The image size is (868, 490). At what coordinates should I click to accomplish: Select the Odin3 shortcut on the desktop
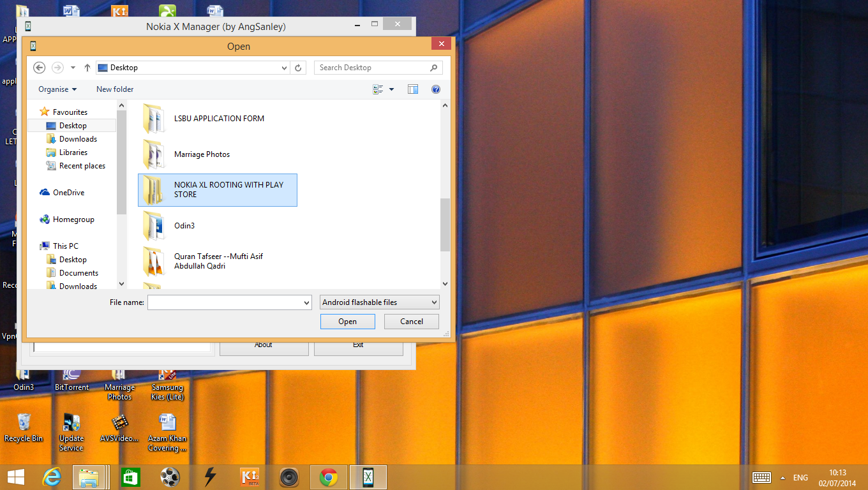click(x=24, y=380)
